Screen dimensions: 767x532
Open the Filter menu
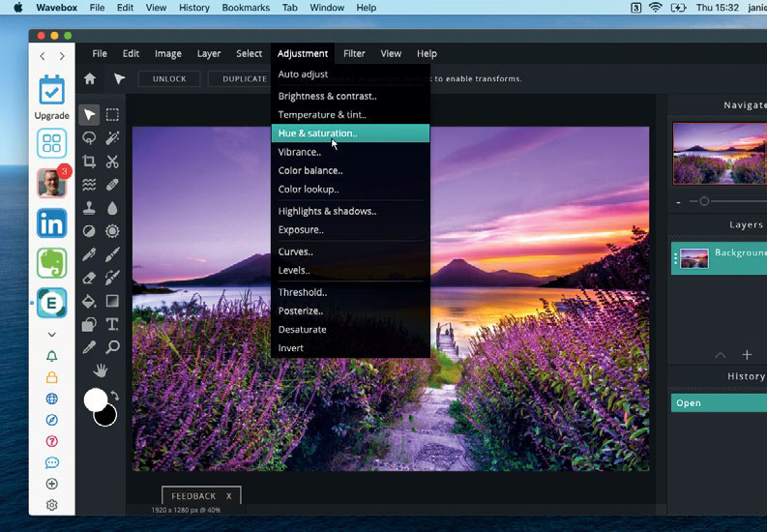pyautogui.click(x=354, y=54)
